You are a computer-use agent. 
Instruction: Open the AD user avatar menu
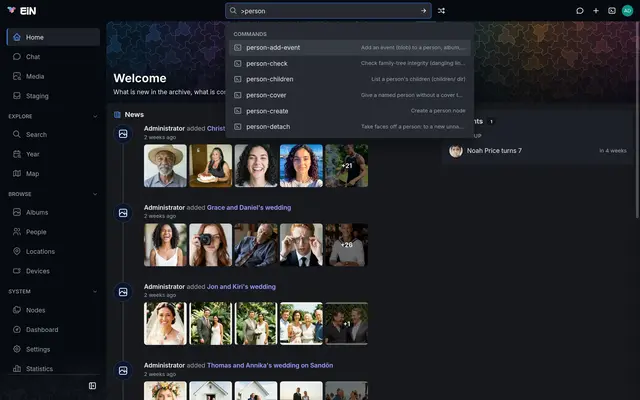[x=627, y=11]
